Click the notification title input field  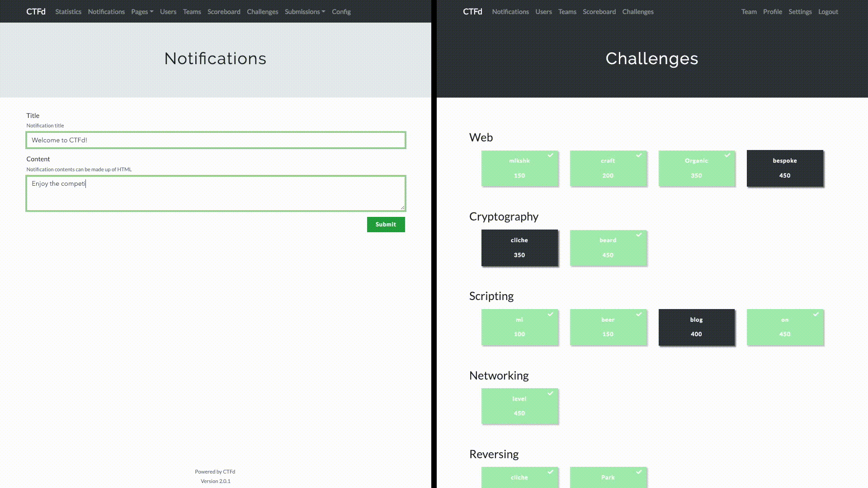(216, 140)
